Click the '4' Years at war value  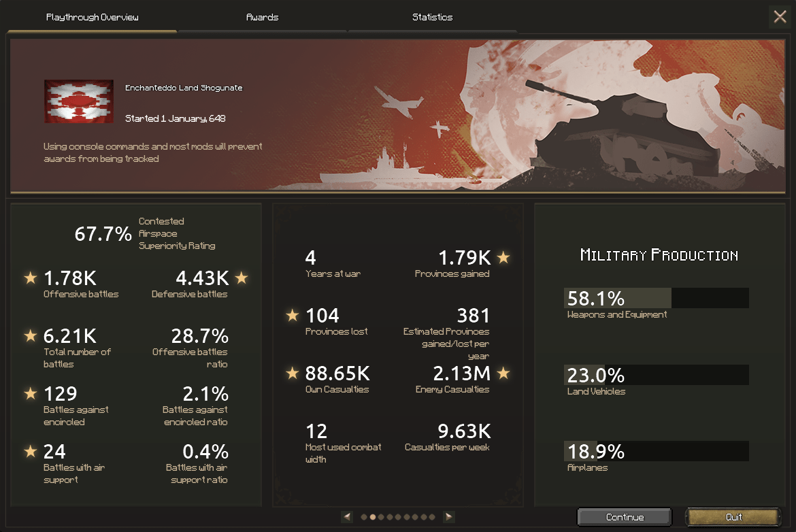coord(311,258)
